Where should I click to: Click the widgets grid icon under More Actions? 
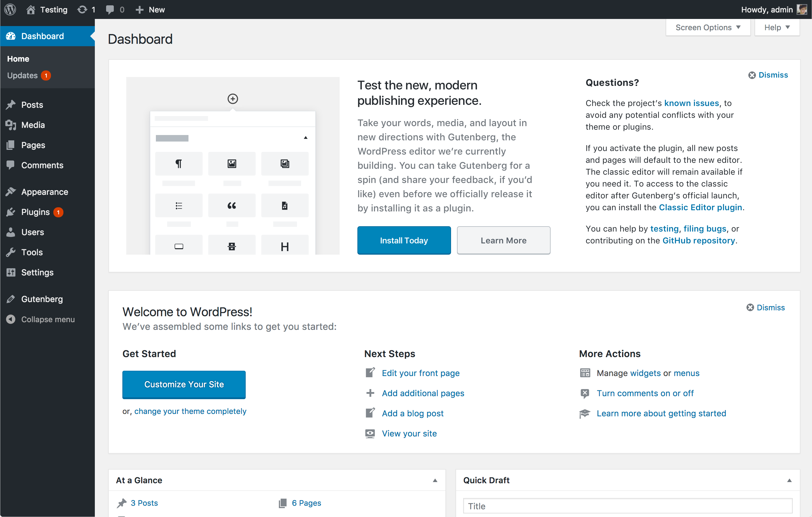[x=585, y=373]
